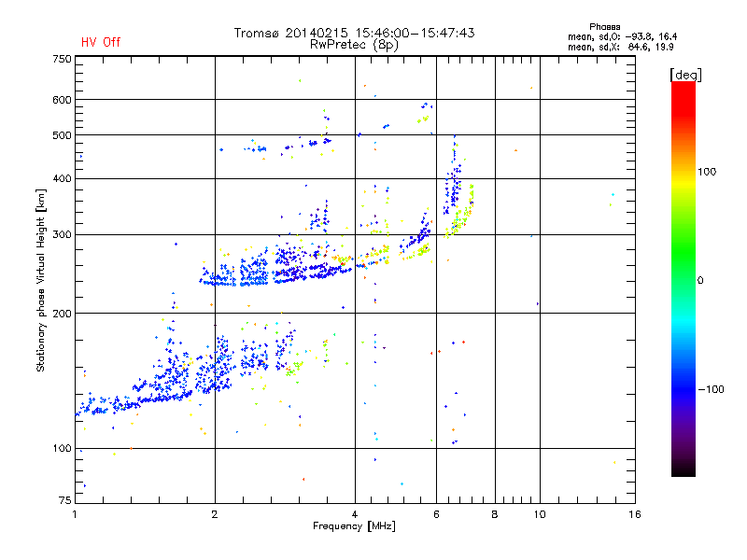Click the 100 km height tick label
The height and width of the screenshot is (560, 747).
(62, 449)
